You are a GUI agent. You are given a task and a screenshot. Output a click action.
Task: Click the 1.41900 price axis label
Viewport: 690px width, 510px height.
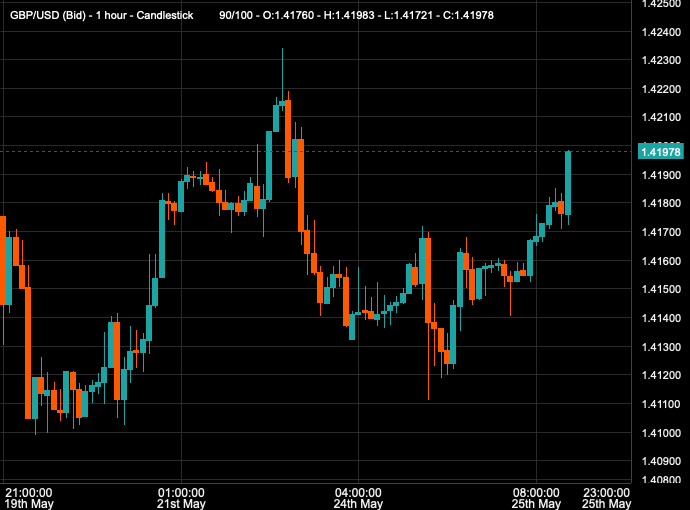point(661,175)
